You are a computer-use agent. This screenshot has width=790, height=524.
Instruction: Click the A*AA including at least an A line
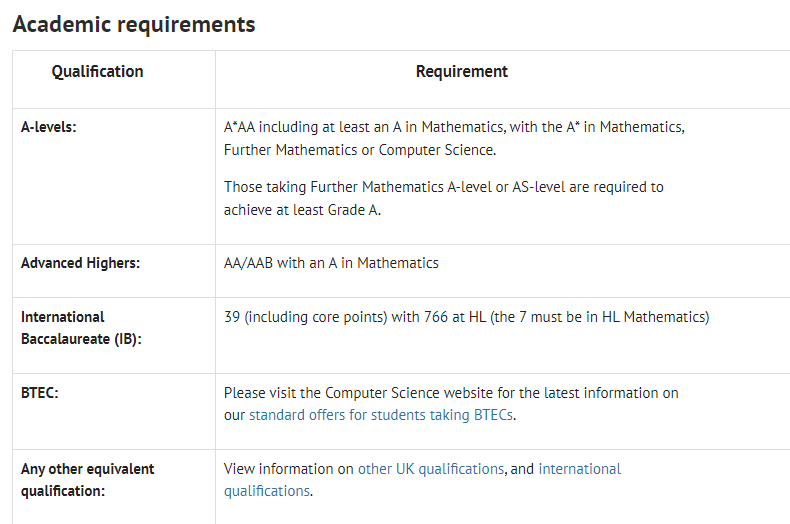(454, 127)
